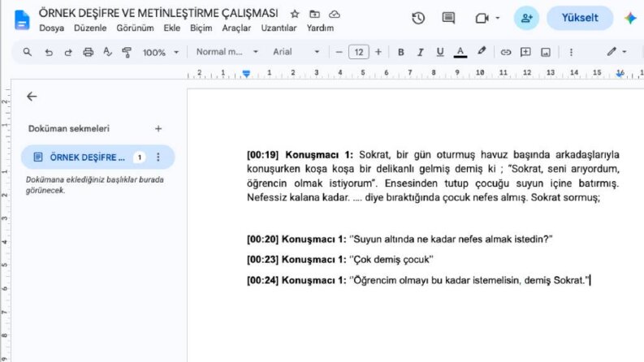The height and width of the screenshot is (362, 644).
Task: Open the Google Docs home icon
Action: [x=22, y=19]
